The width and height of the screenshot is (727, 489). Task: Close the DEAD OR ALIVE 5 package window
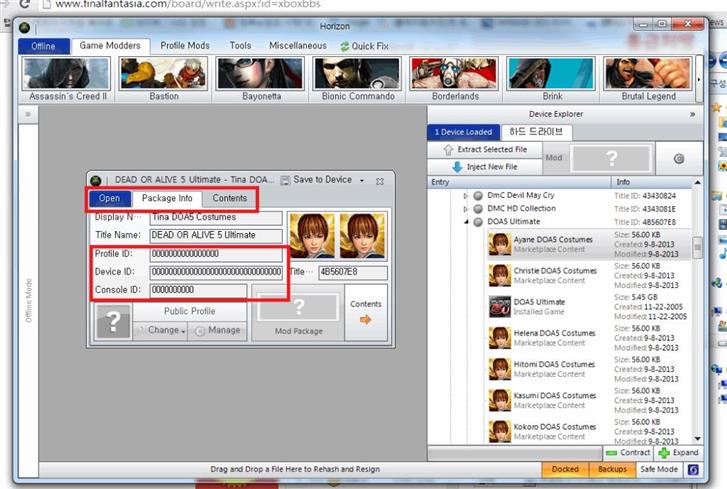(x=380, y=181)
